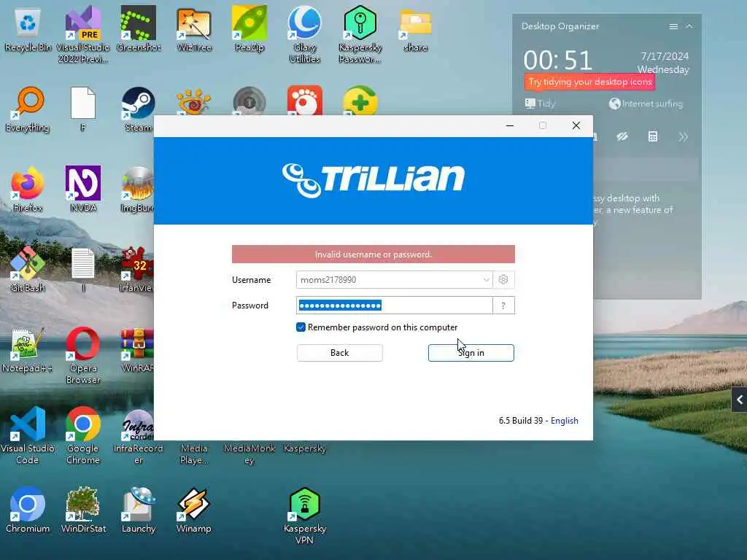The image size is (747, 560).
Task: Open the share folder icon
Action: 415,28
